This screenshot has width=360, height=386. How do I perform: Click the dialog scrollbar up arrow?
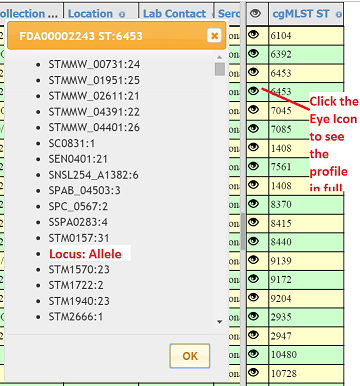point(219,57)
